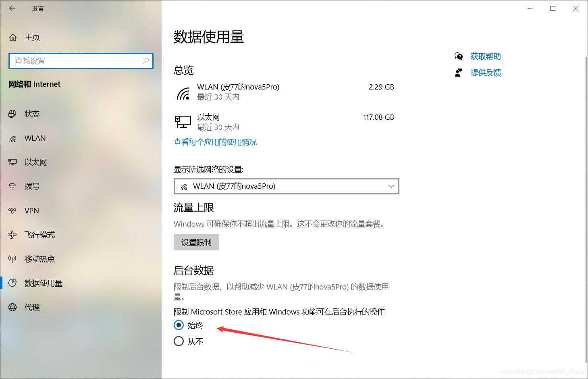The height and width of the screenshot is (379, 588).
Task: Maximize the Settings window
Action: [x=553, y=8]
